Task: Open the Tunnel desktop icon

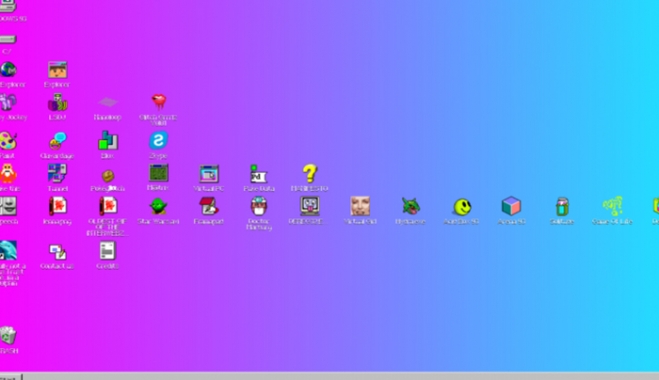Action: click(58, 173)
